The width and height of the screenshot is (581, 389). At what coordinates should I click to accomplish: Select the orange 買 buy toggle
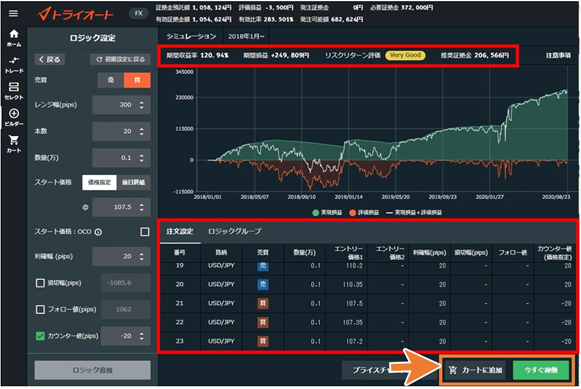137,80
